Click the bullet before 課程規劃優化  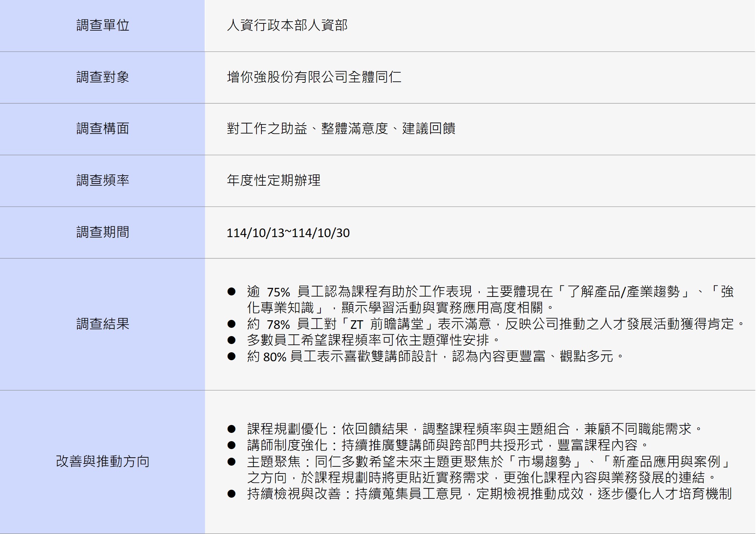[x=231, y=429]
